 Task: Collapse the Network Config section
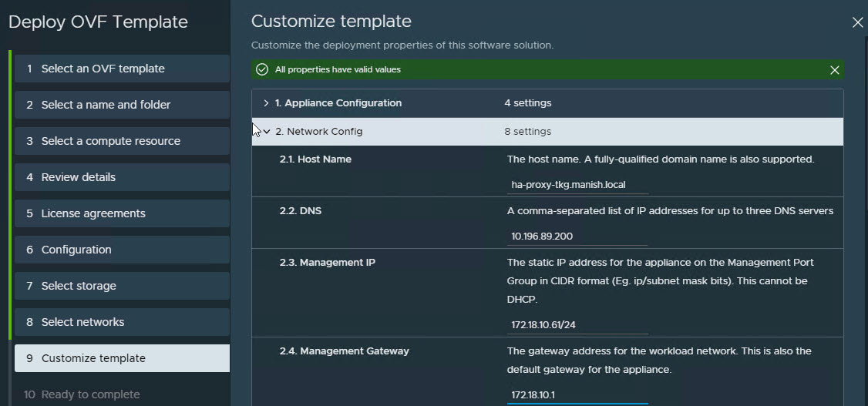(x=267, y=132)
